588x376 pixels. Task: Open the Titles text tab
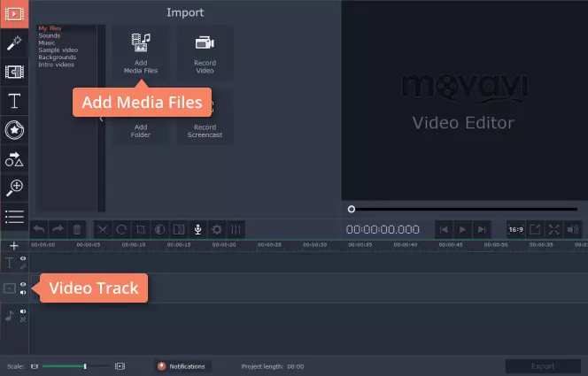click(x=14, y=101)
